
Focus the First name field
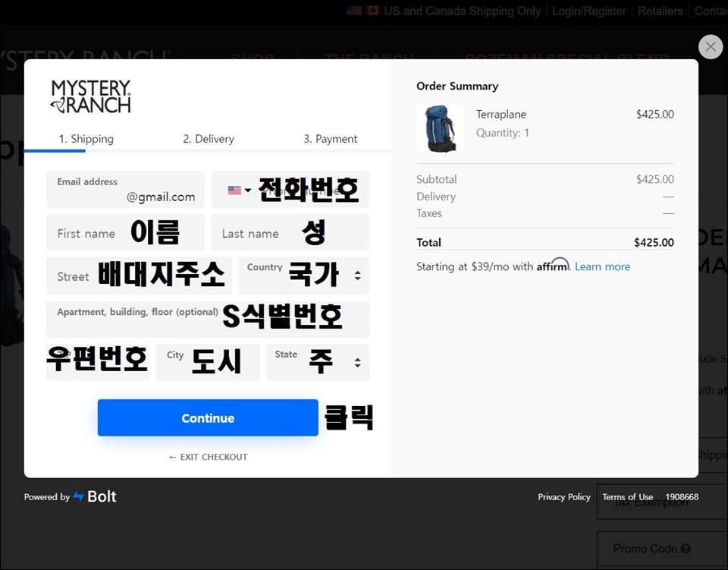[125, 232]
